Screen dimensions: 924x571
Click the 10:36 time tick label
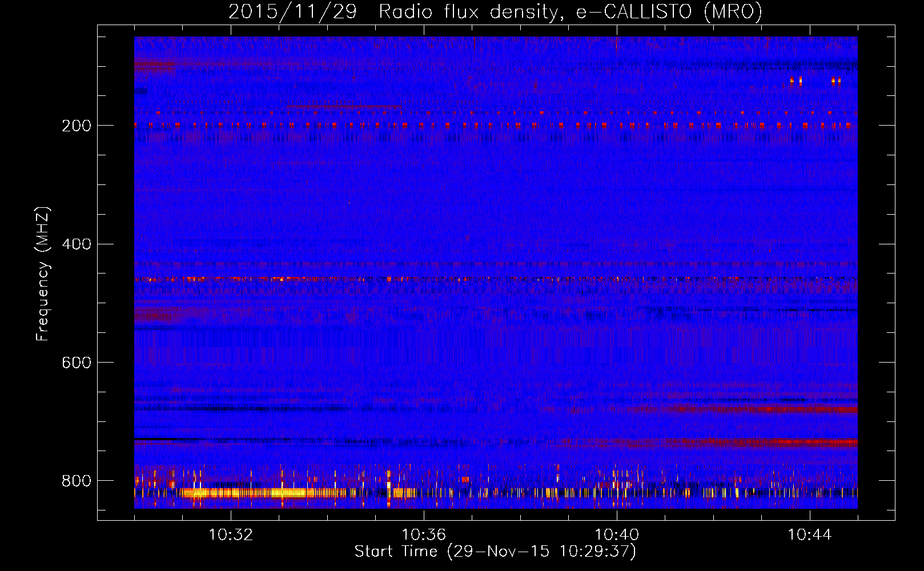pos(424,535)
